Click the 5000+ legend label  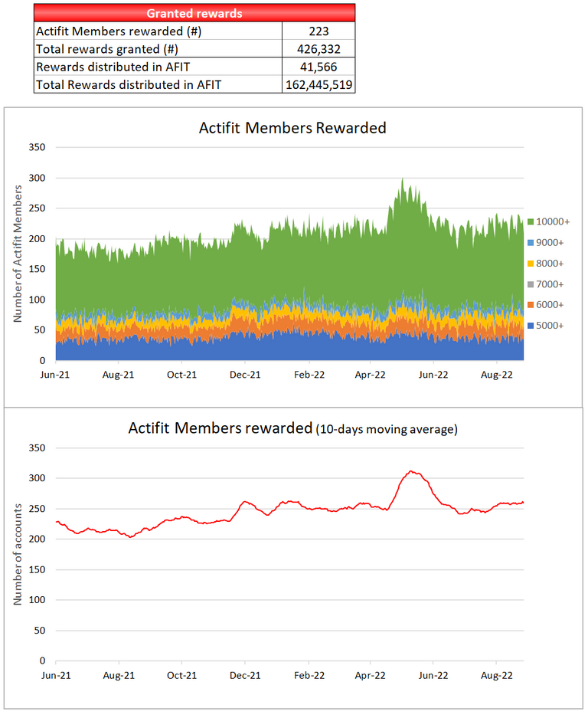tap(550, 326)
